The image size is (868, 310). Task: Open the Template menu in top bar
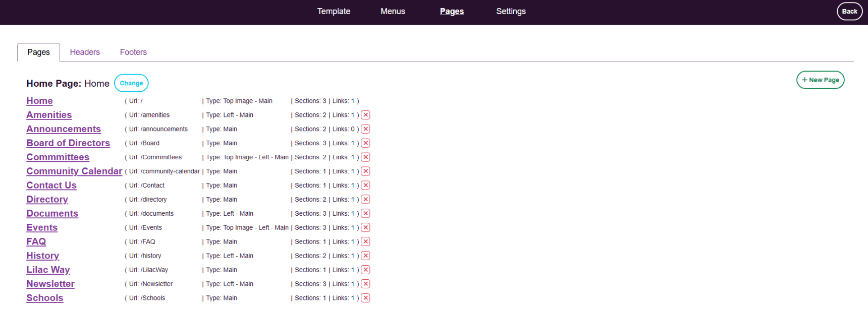334,11
